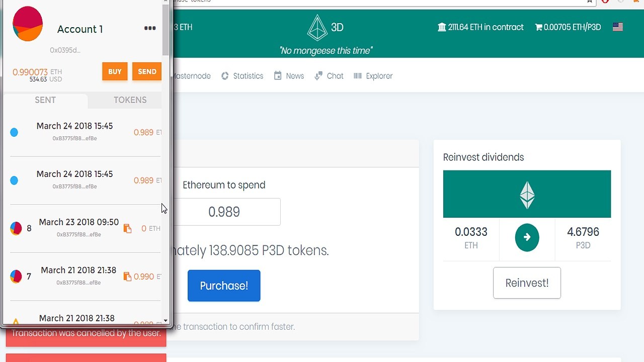
Task: Click the BUY button in MetaMask
Action: point(115,71)
